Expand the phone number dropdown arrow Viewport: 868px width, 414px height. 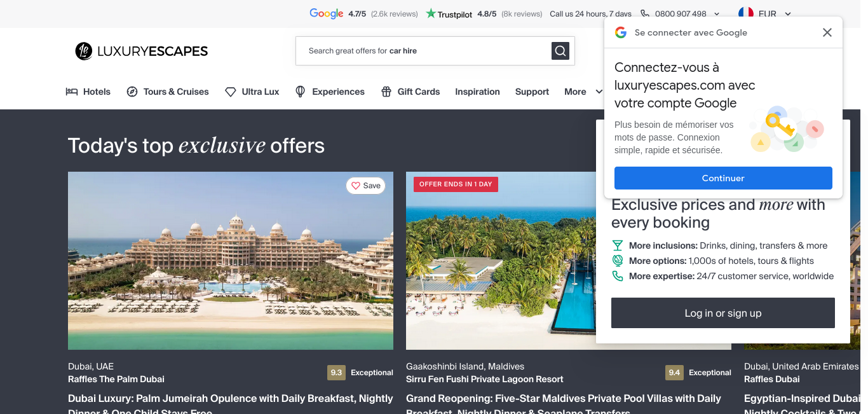click(x=717, y=13)
